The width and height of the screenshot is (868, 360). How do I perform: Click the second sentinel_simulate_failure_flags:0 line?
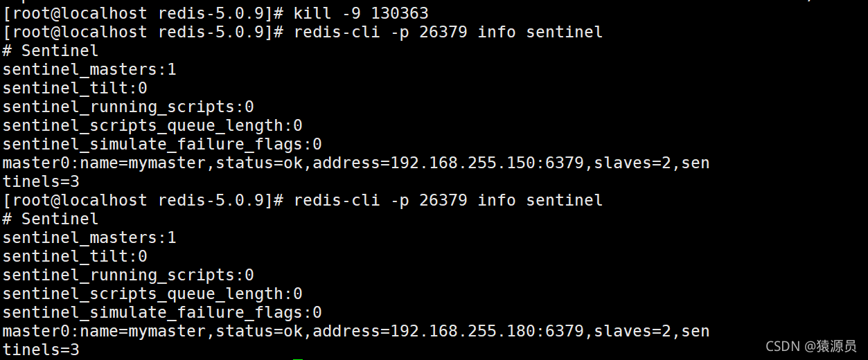(162, 312)
